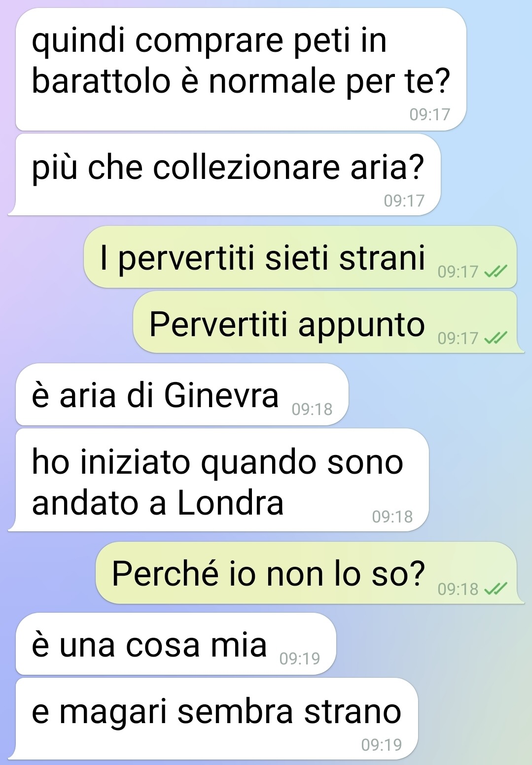Tap the read-receipt ticks beside 'Pervertiti appunto'
This screenshot has width=532, height=765.
click(x=496, y=338)
